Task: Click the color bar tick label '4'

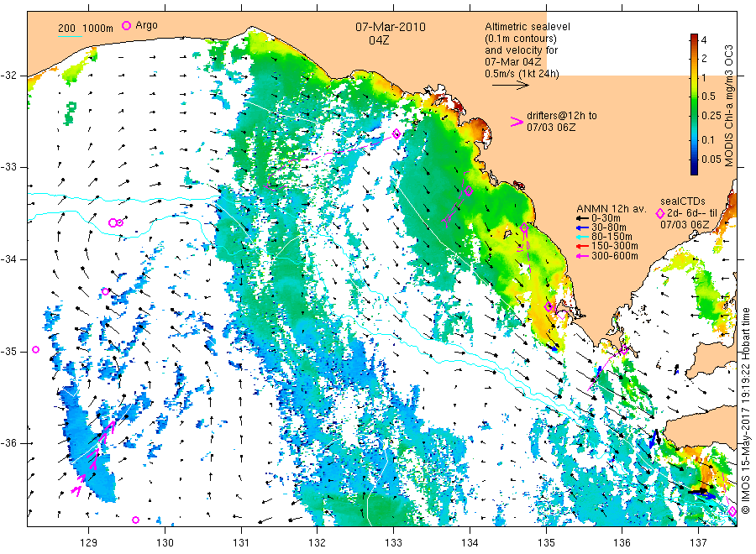Action: (704, 39)
